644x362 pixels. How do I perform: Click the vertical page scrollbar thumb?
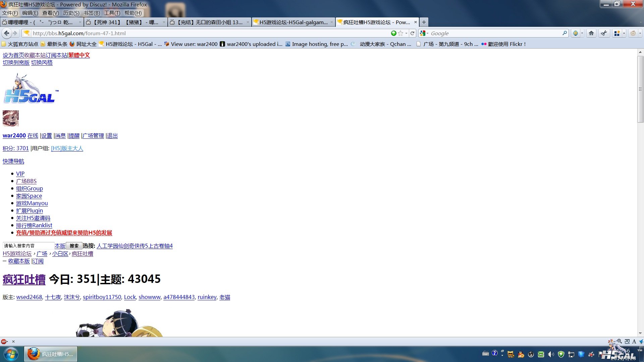click(x=640, y=89)
